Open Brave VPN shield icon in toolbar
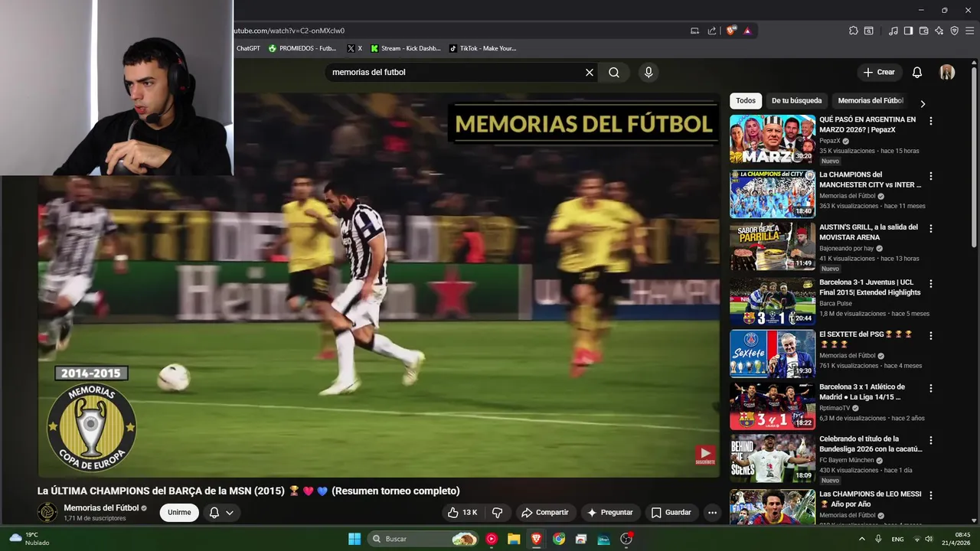 (x=954, y=31)
